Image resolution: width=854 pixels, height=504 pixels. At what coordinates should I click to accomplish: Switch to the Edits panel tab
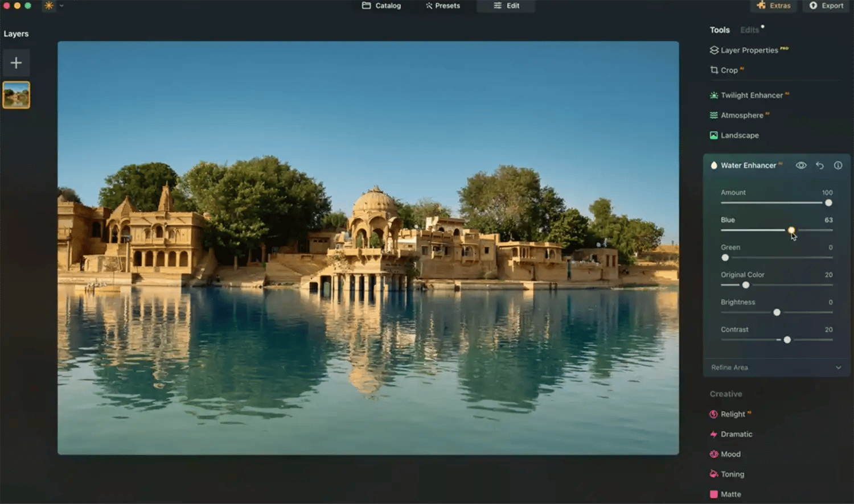pyautogui.click(x=749, y=30)
